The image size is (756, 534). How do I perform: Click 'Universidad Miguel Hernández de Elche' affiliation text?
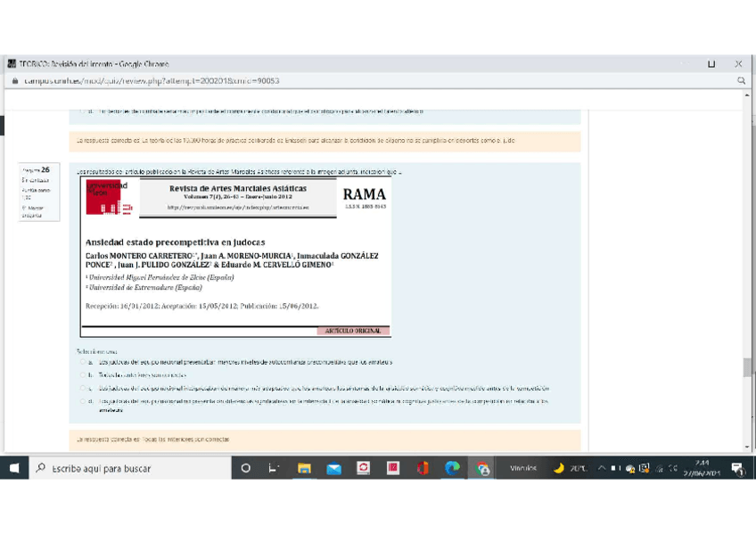click(160, 277)
